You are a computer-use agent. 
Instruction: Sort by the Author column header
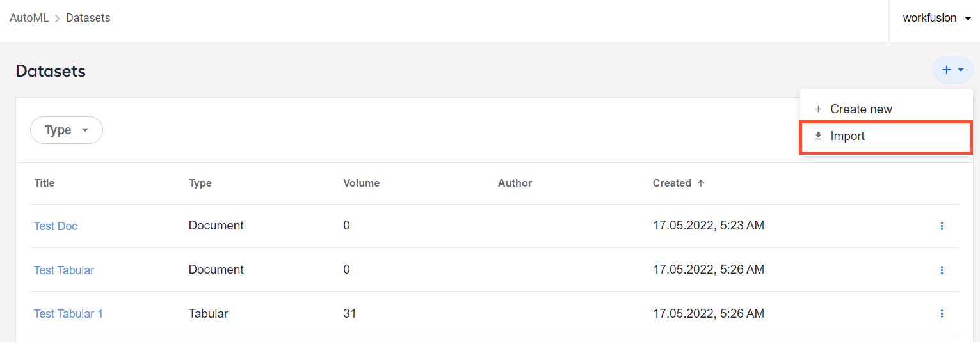(515, 183)
